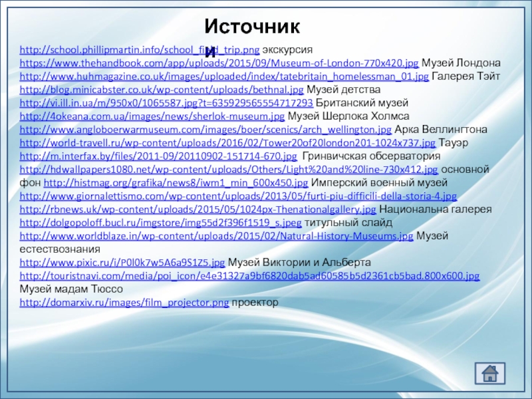532x399 pixels.
Task: Click the text Музей детства
Action: pos(343,90)
